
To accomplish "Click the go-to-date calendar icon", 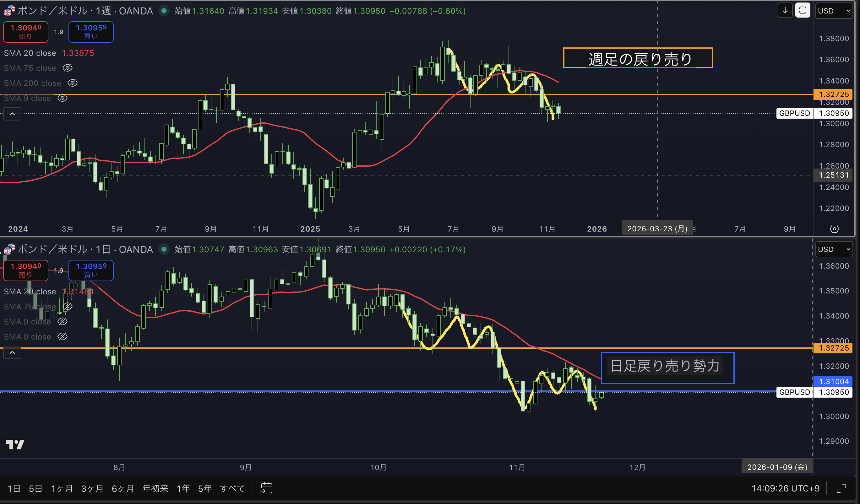I will [266, 488].
